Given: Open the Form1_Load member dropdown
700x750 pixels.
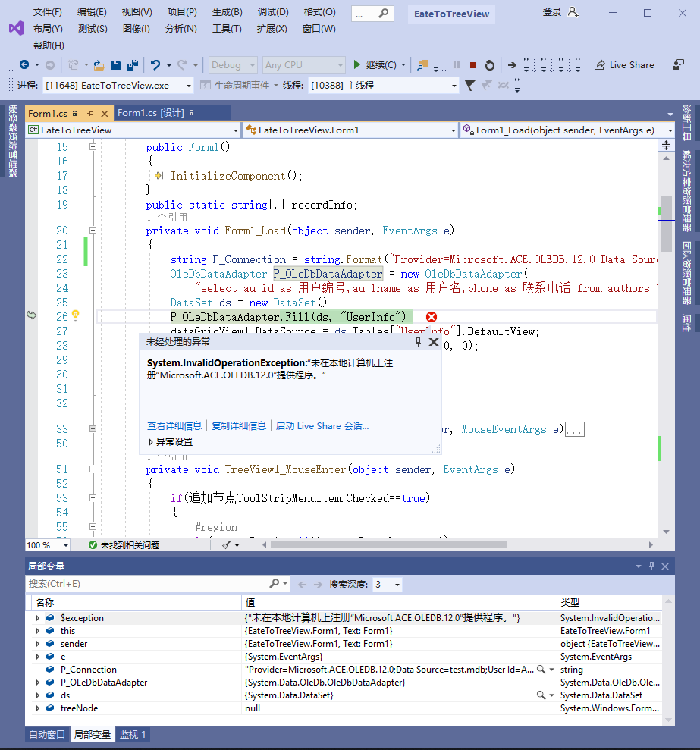Looking at the screenshot, I should (x=567, y=130).
